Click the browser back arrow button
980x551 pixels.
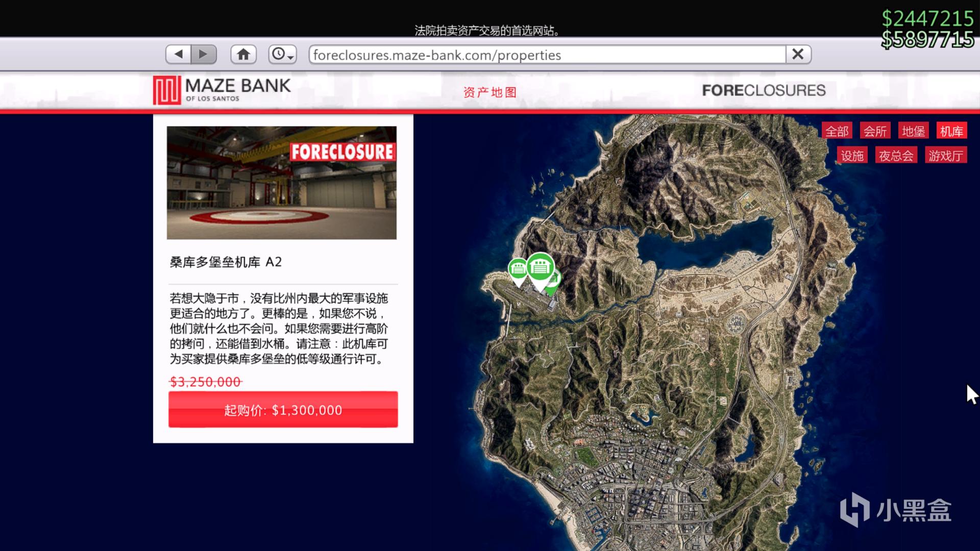tap(178, 54)
